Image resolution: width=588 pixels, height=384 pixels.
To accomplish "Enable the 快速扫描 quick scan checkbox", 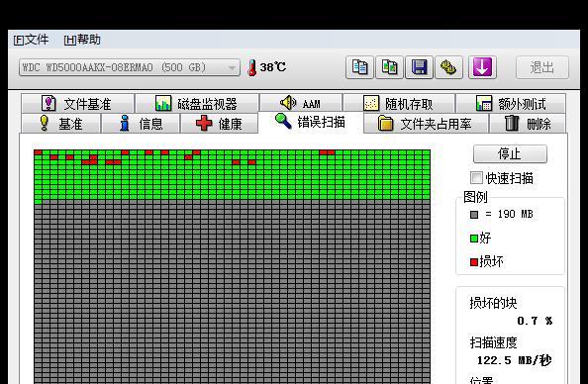I will 476,178.
